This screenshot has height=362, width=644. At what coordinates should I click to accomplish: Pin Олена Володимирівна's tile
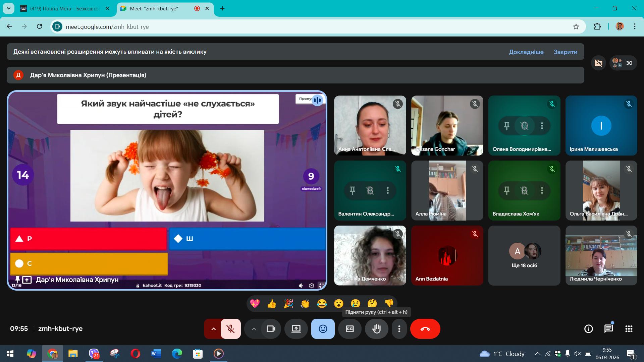coord(506,126)
